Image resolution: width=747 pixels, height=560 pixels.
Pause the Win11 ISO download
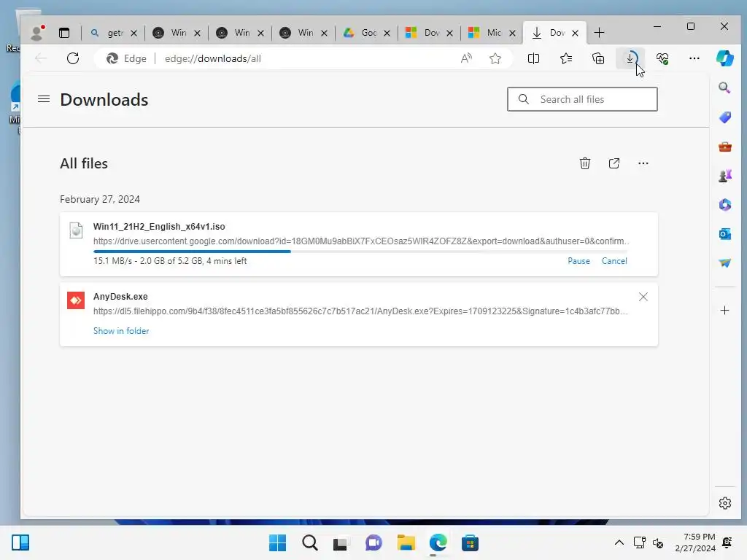pyautogui.click(x=578, y=261)
